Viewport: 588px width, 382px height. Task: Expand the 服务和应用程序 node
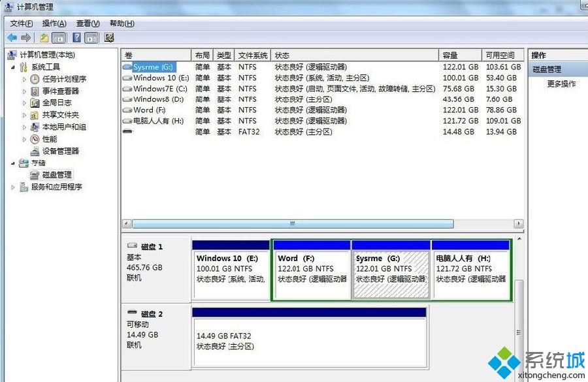tap(13, 187)
